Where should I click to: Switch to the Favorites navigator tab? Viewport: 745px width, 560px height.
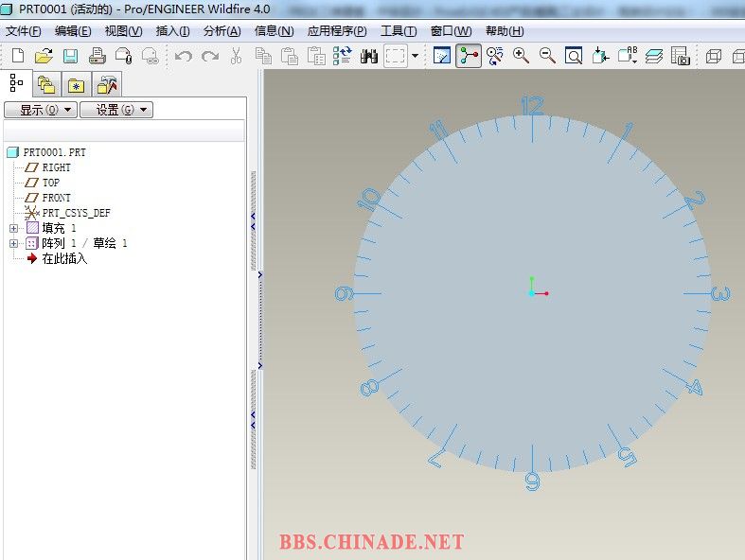[x=76, y=85]
